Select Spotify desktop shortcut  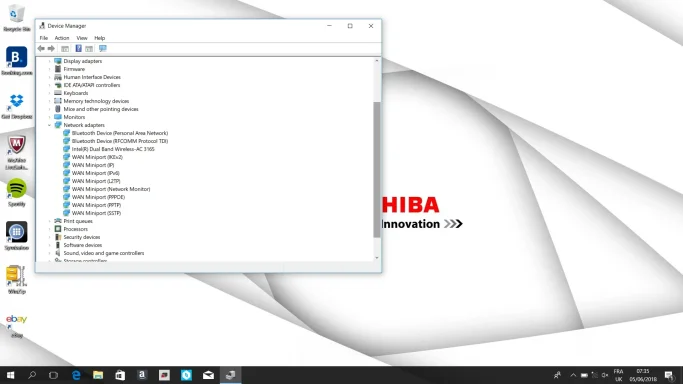[17, 192]
